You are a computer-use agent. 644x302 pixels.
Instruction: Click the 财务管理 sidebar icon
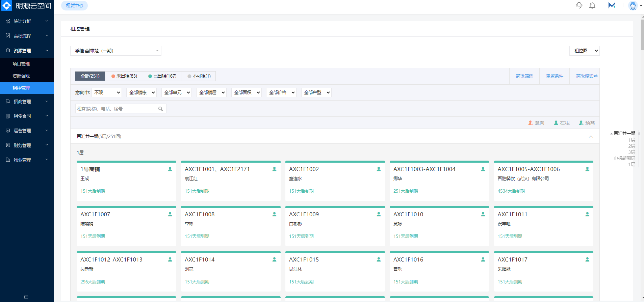pyautogui.click(x=8, y=145)
